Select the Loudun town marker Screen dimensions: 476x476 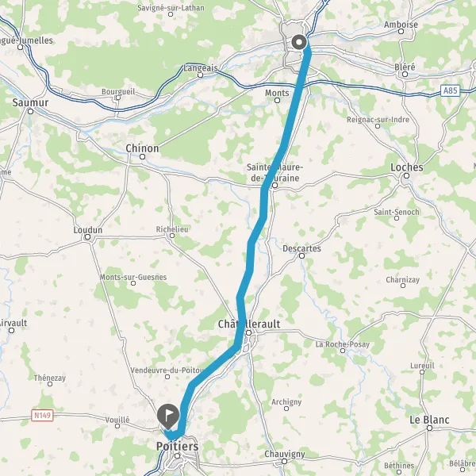(87, 236)
